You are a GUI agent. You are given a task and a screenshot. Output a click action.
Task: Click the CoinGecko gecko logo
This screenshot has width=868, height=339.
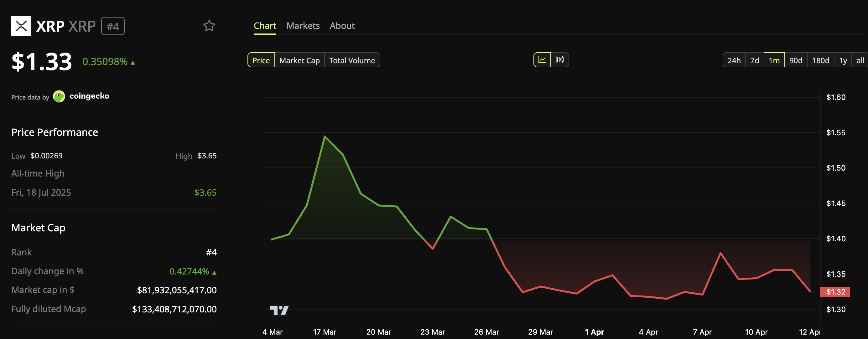[59, 96]
